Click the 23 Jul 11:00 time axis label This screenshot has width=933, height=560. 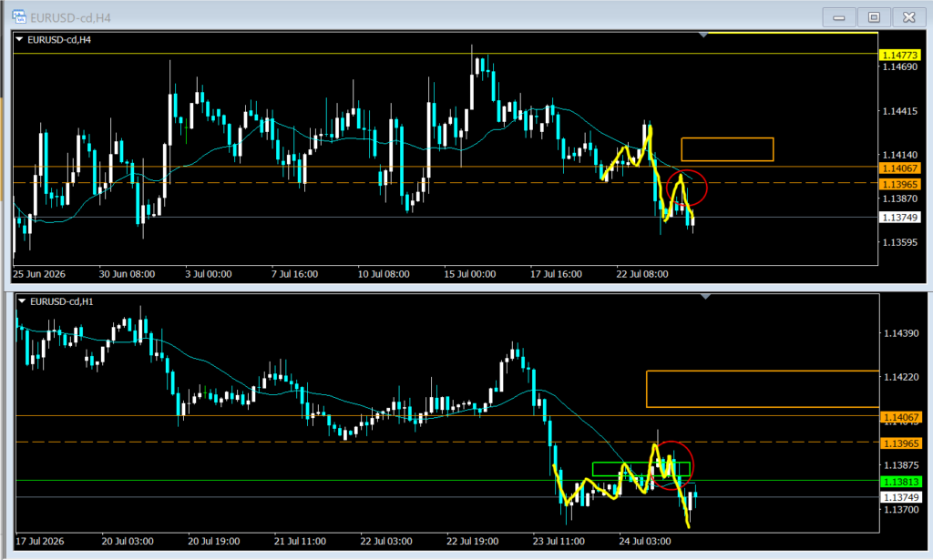[559, 542]
